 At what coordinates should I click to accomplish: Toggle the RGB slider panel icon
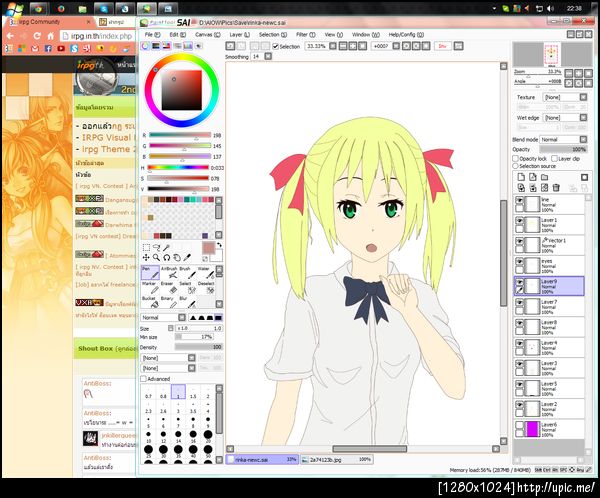pyautogui.click(x=156, y=46)
